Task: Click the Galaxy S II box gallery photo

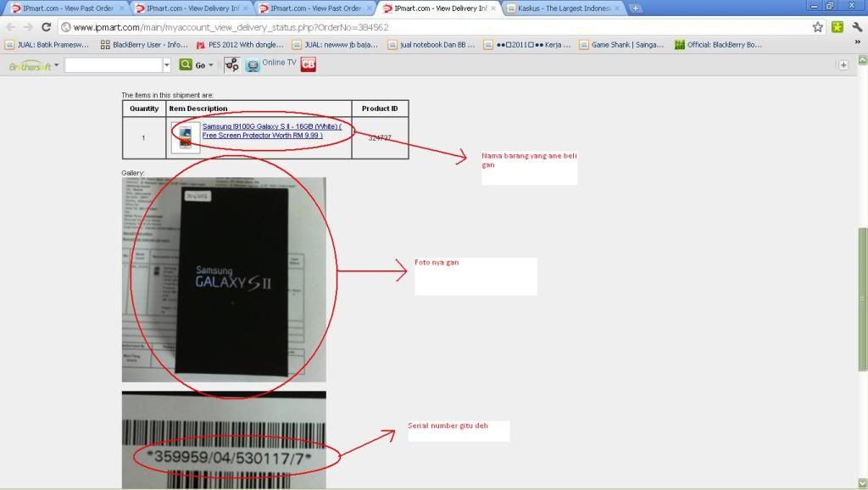Action: tap(224, 280)
